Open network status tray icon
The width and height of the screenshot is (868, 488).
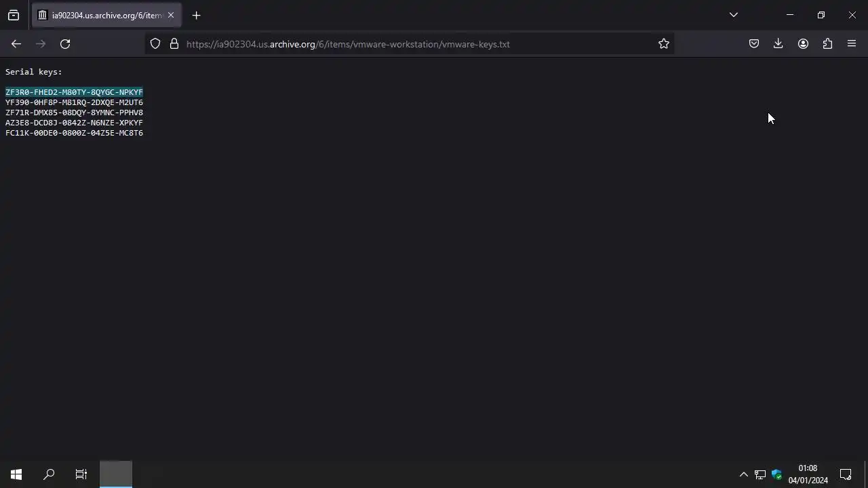point(760,474)
